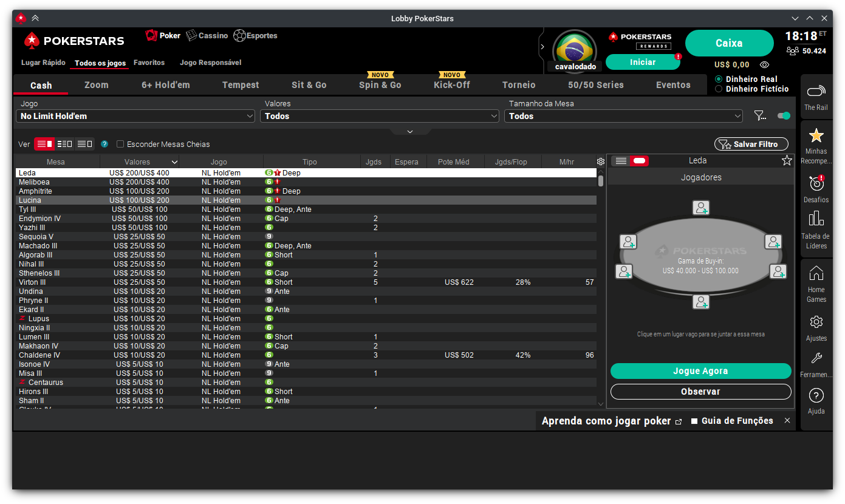Switch to the Torneio tab

[x=519, y=85]
